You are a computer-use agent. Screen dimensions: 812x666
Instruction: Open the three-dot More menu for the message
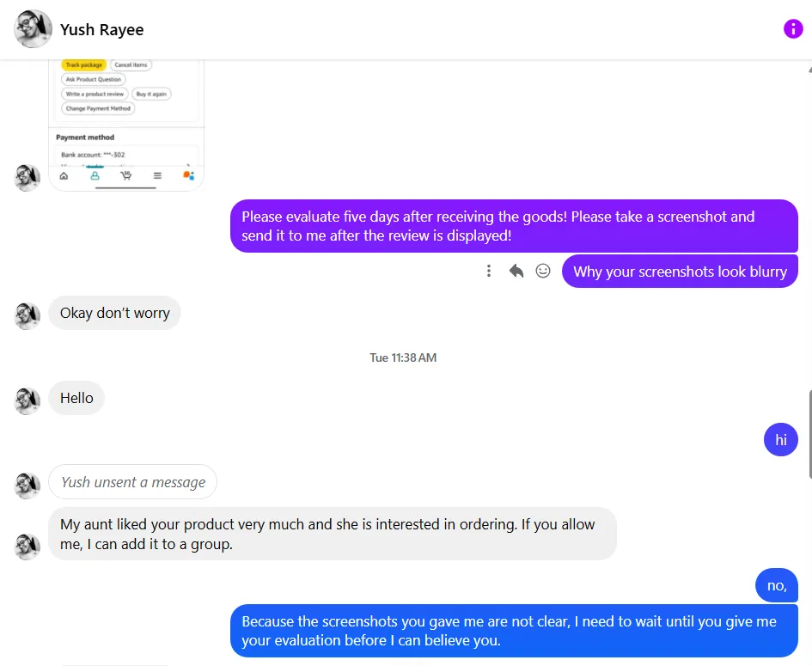(x=488, y=271)
